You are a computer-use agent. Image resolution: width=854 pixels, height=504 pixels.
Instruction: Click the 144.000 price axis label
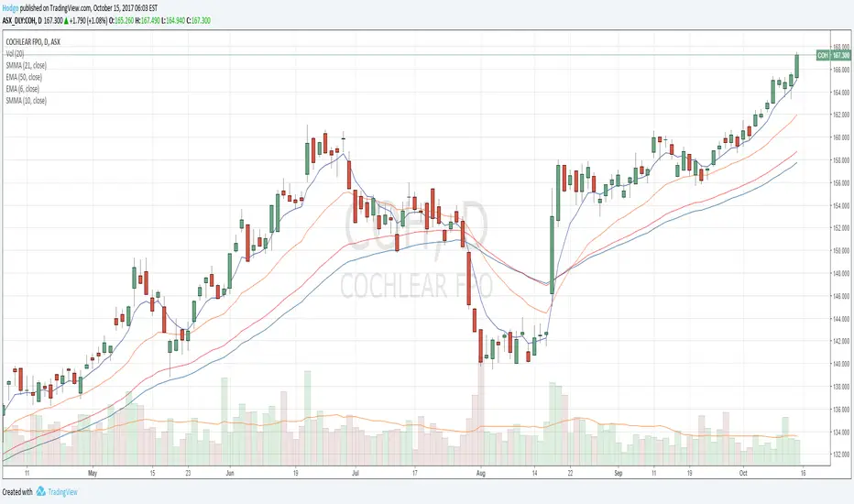(840, 319)
